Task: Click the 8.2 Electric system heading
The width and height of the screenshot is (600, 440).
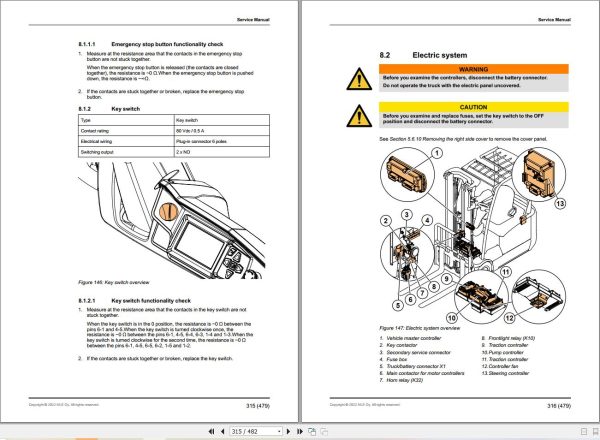Action: pos(423,55)
